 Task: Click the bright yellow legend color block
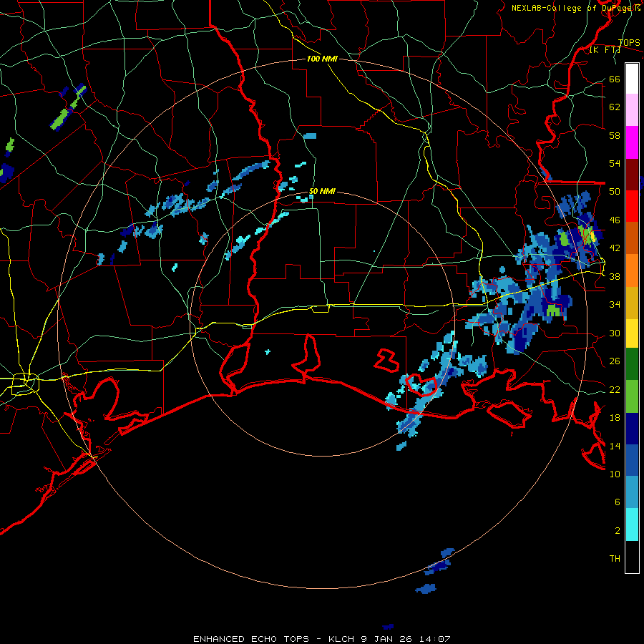[632, 333]
